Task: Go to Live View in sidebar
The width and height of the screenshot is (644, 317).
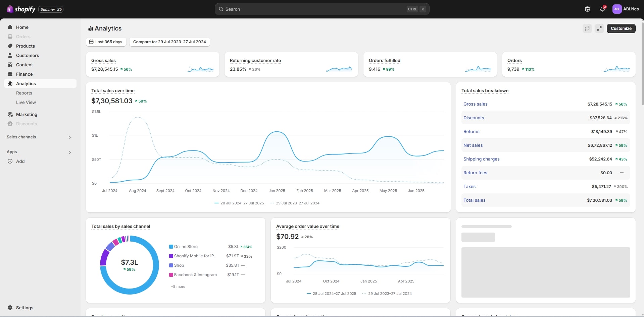Action: (x=26, y=102)
